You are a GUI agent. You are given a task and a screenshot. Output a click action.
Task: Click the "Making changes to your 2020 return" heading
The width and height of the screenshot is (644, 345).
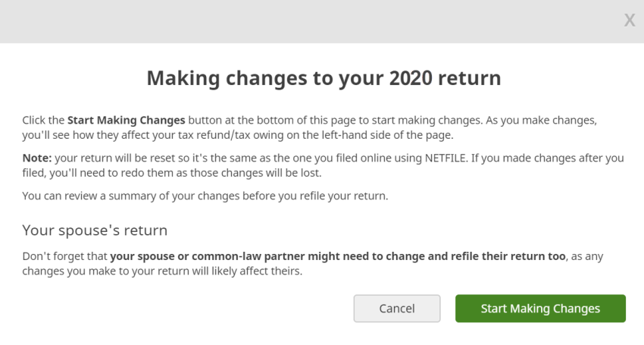[x=324, y=77]
